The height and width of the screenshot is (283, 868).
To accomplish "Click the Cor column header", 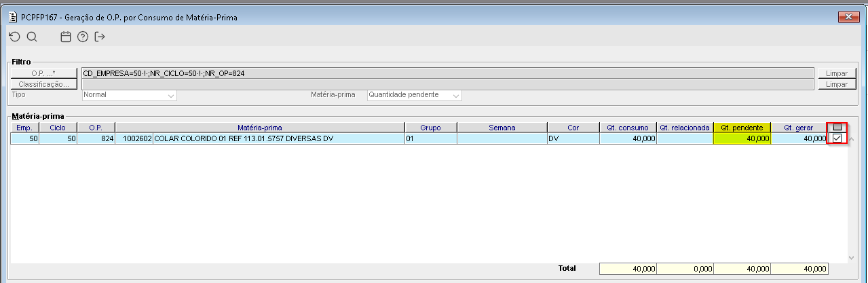I will click(573, 128).
